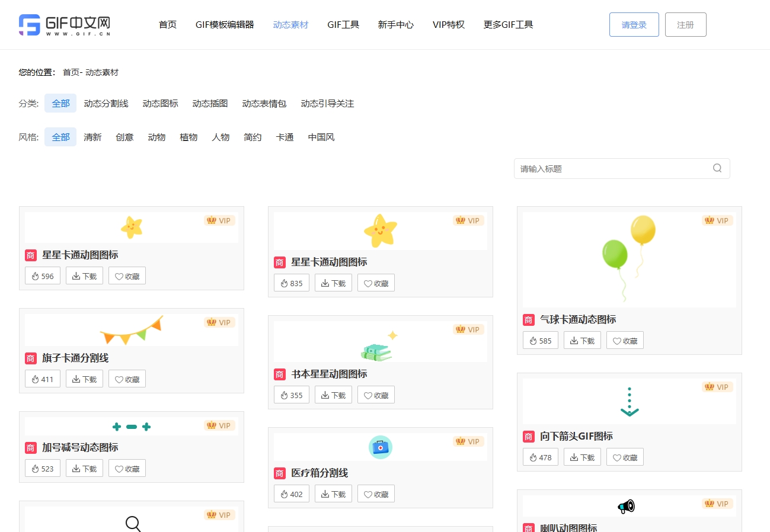Favorite 气球卡通动态图标 using the heart icon
This screenshot has height=532, width=770.
pyautogui.click(x=616, y=340)
